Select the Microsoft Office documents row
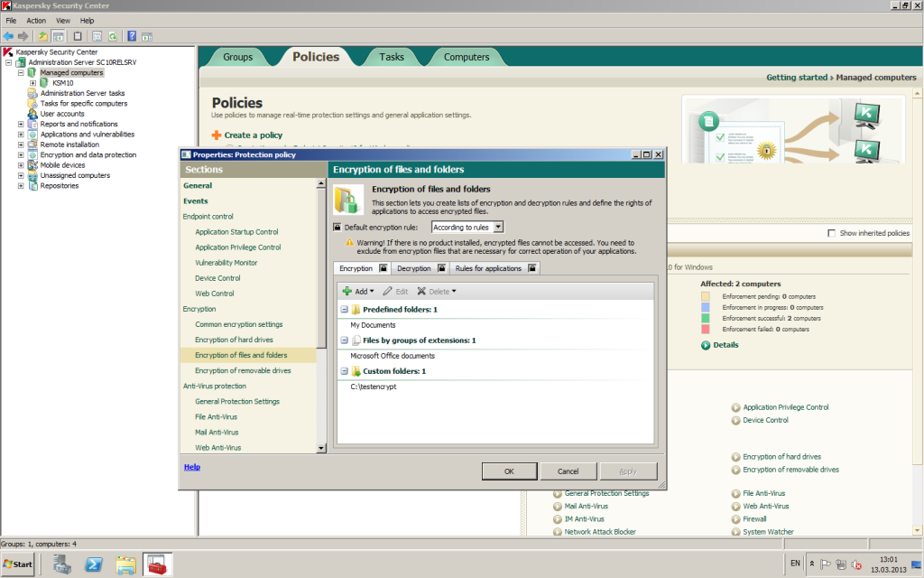The width and height of the screenshot is (924, 578). tap(495, 356)
